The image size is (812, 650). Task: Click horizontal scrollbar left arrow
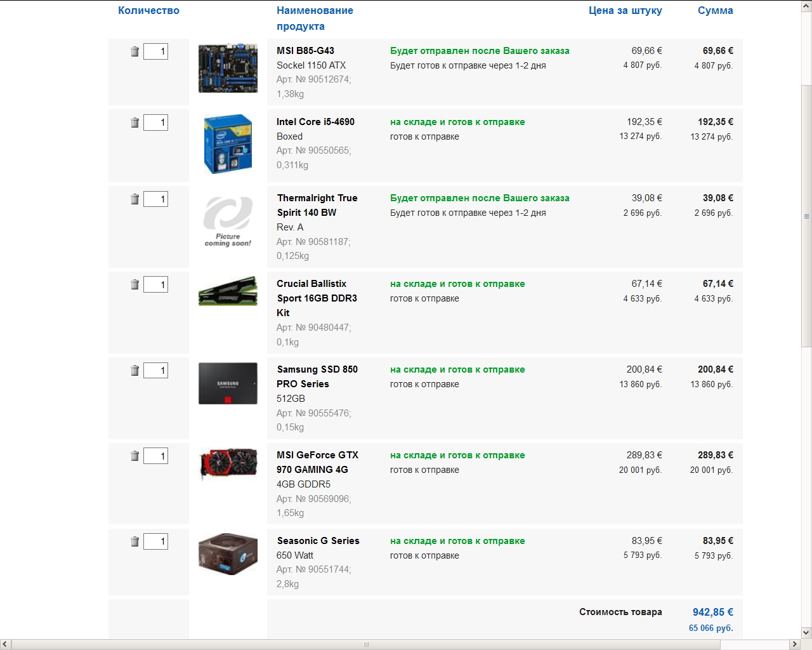click(x=6, y=644)
